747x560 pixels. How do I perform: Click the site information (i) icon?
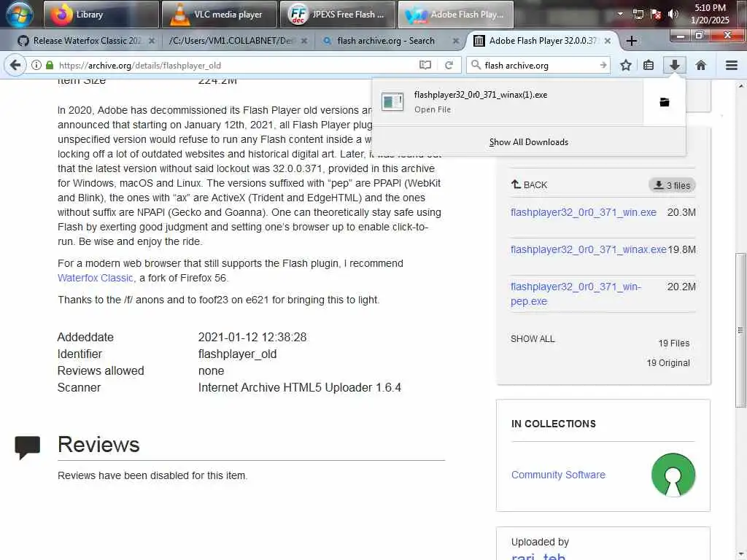pos(36,65)
